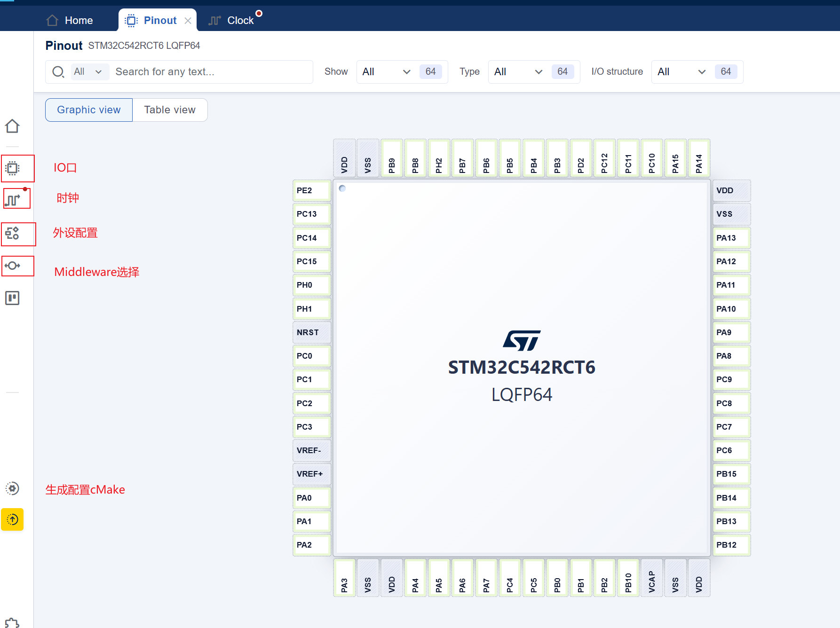
Task: Click pin PD2 on top row
Action: [581, 158]
